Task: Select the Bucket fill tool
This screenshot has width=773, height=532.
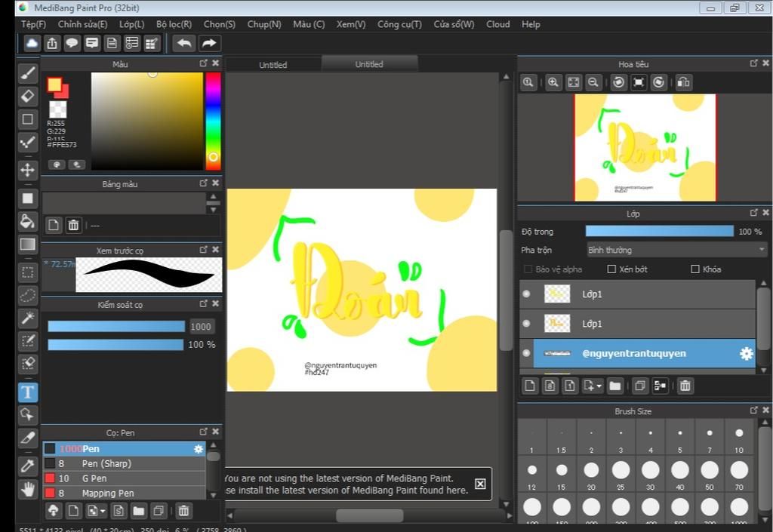Action: point(28,221)
